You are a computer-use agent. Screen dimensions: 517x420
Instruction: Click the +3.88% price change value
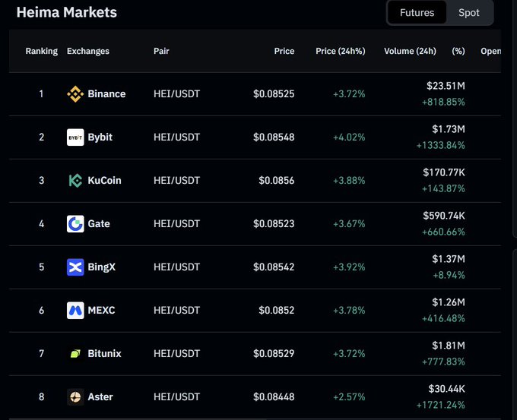tap(349, 181)
